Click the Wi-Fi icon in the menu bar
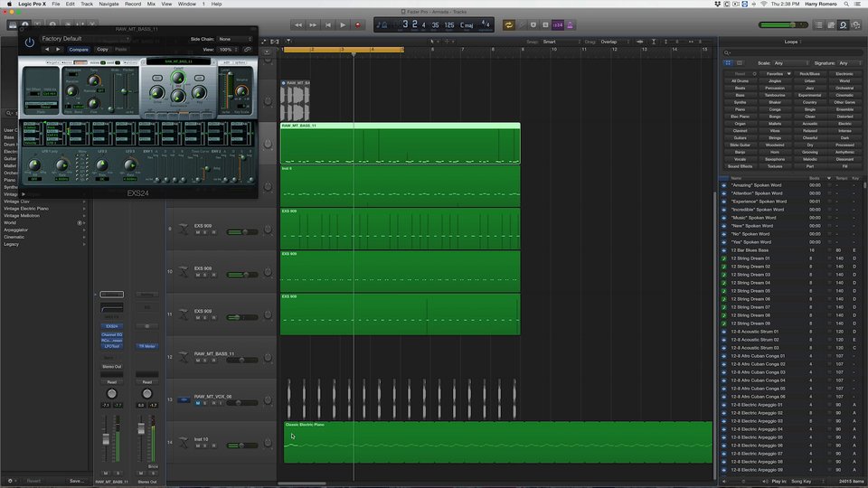The width and height of the screenshot is (868, 488). click(763, 4)
